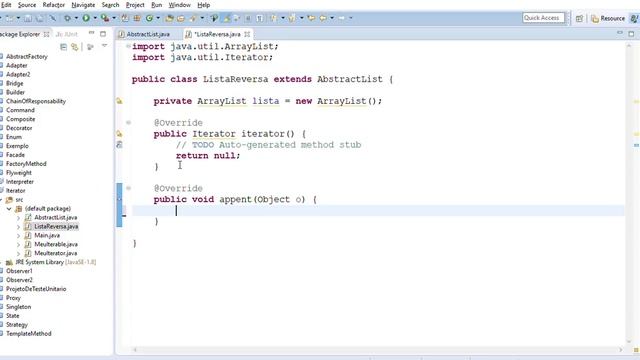This screenshot has height=360, width=640.
Task: Switch to the Resource perspective
Action: click(x=608, y=18)
